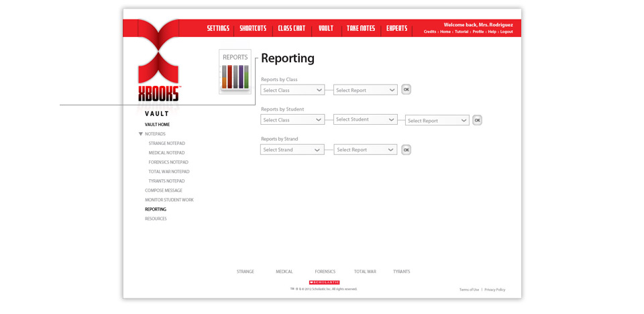Viewport: 644px width, 314px height.
Task: Click the Scholastic logo in footer
Action: tap(324, 282)
